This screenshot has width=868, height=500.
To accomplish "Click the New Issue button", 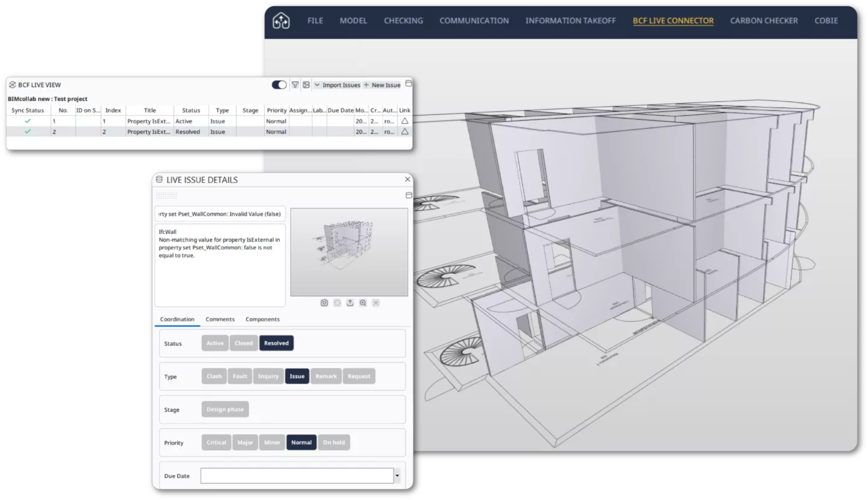I will 382,85.
